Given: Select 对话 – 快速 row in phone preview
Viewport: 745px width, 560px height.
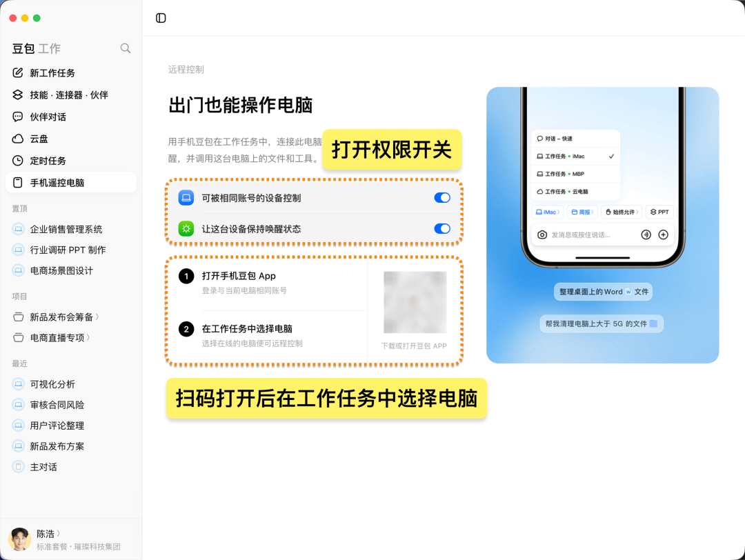Looking at the screenshot, I should (575, 139).
